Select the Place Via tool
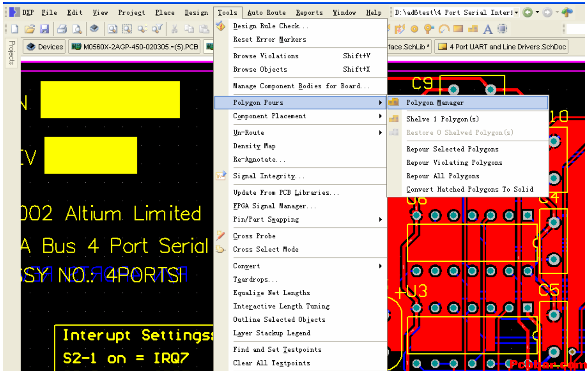 pos(429,29)
